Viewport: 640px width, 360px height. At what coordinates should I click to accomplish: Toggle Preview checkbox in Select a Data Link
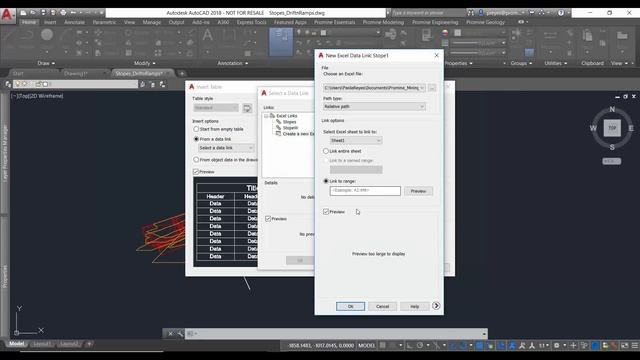click(x=268, y=219)
